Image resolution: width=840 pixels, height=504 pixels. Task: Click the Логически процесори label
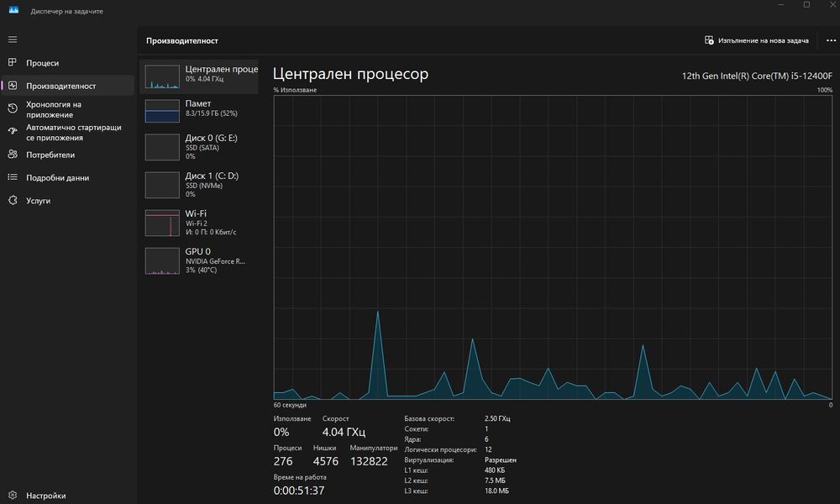(440, 449)
